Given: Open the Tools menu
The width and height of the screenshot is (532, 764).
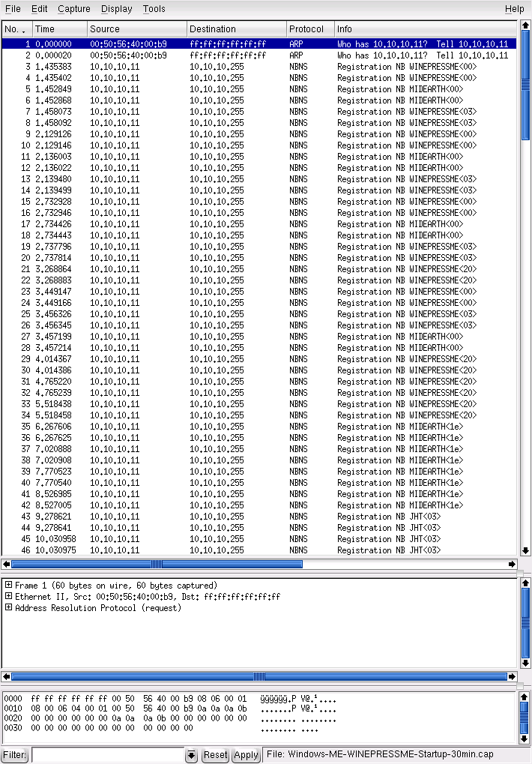Looking at the screenshot, I should click(x=154, y=9).
